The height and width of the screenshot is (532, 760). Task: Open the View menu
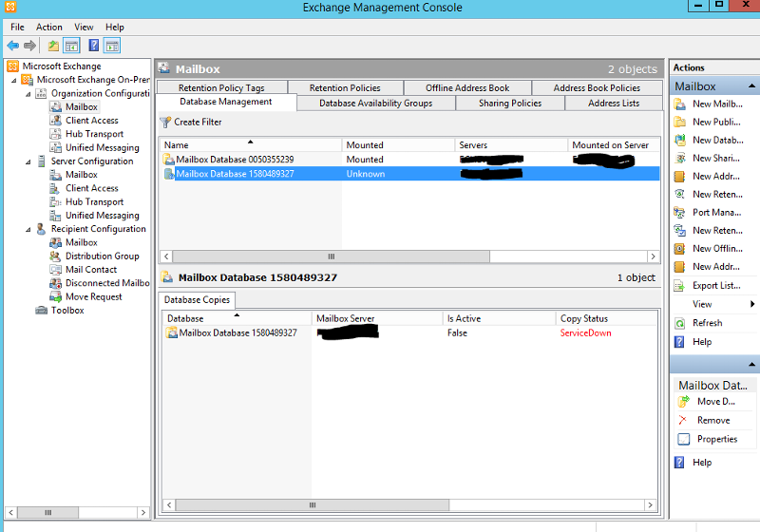tap(84, 28)
